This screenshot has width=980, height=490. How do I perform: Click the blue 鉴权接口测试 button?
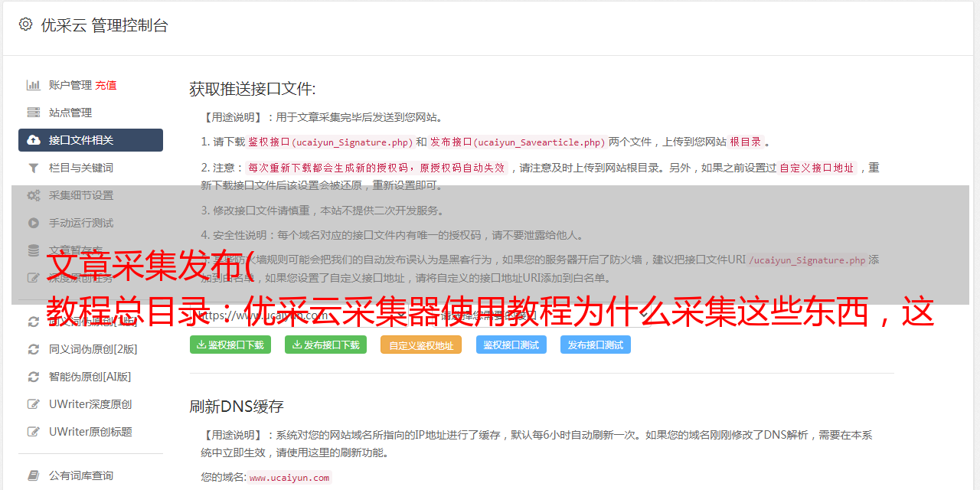coord(511,345)
